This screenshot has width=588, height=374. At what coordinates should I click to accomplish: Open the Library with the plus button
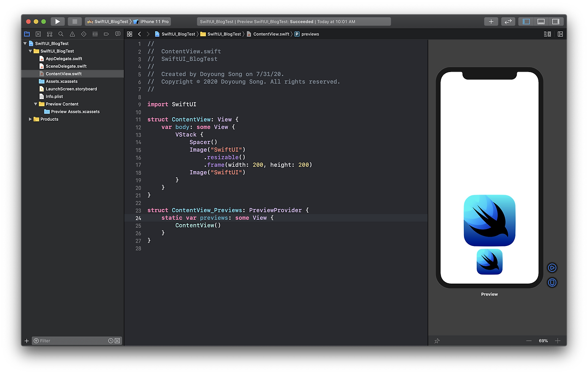pyautogui.click(x=491, y=22)
